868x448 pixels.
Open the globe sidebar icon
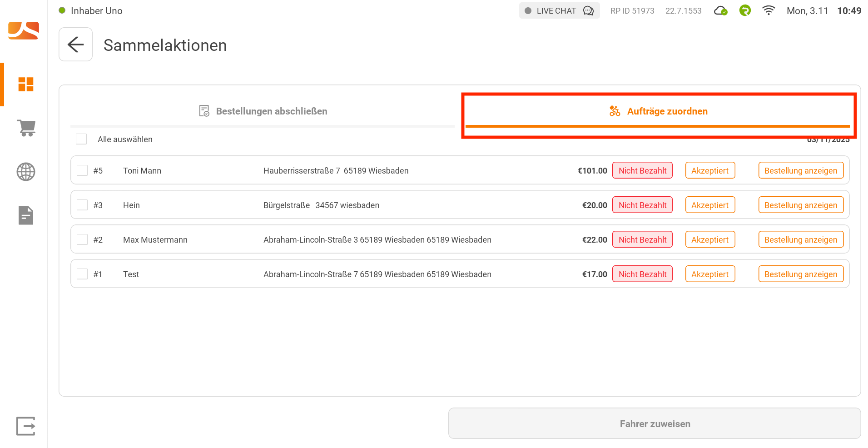pos(26,172)
